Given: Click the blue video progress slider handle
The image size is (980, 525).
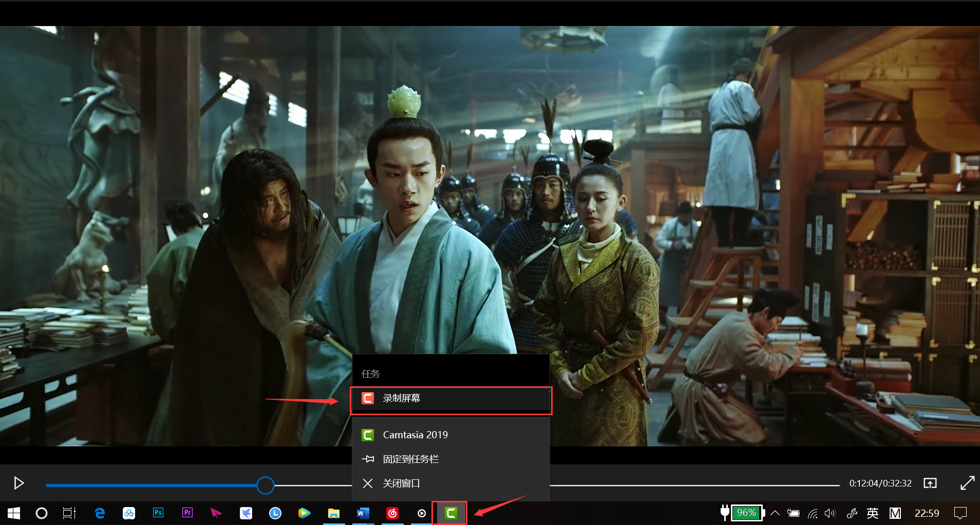Looking at the screenshot, I should 266,485.
